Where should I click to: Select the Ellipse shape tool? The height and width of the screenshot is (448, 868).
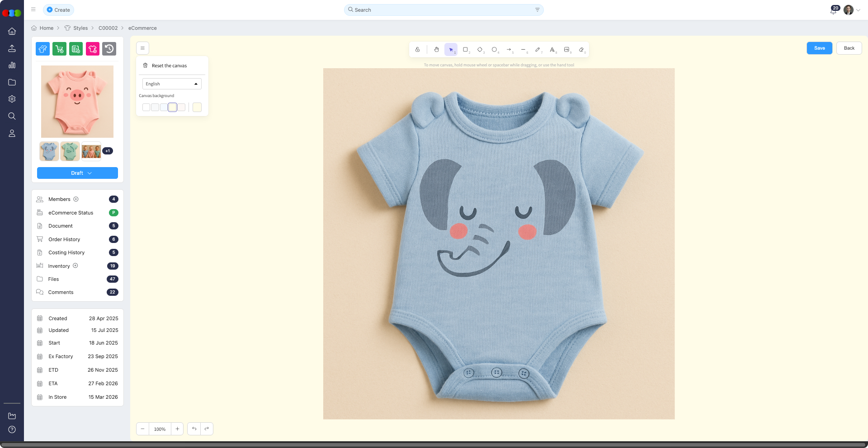[x=494, y=50]
